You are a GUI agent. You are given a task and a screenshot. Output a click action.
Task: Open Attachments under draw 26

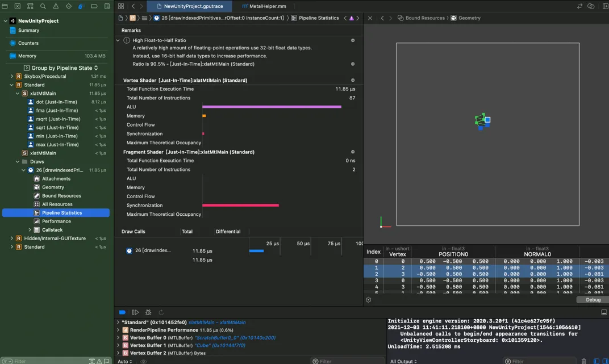[x=56, y=179]
